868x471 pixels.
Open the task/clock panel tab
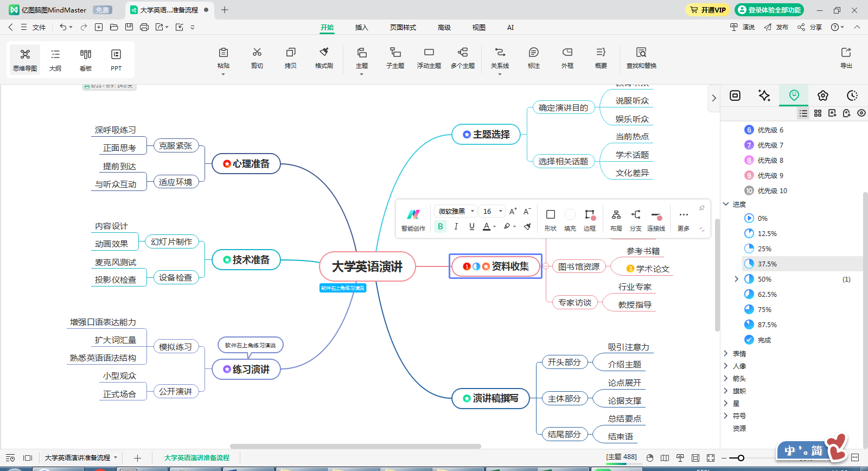[852, 96]
